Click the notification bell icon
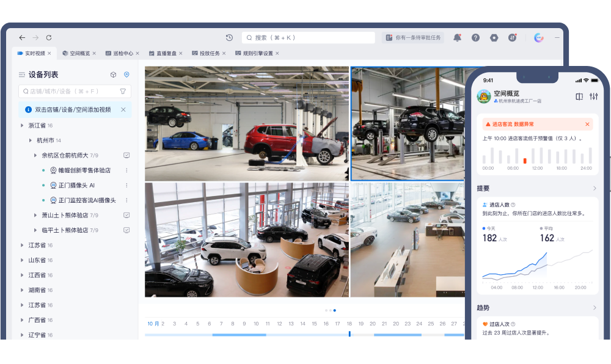 457,38
